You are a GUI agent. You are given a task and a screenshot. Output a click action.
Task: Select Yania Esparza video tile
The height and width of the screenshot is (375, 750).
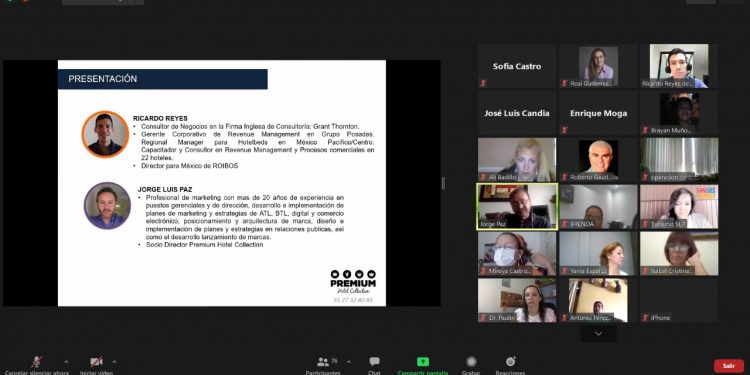[x=598, y=254]
